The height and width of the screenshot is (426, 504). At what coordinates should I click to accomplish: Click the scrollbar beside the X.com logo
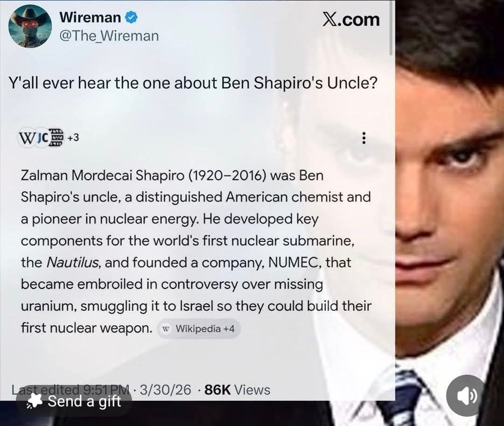point(391,28)
